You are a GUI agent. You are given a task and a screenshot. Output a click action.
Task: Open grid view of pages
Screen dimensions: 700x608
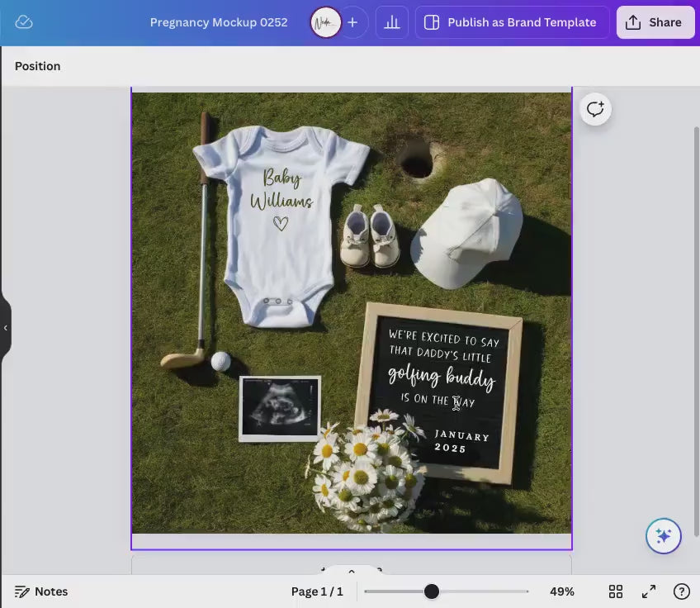(x=616, y=591)
